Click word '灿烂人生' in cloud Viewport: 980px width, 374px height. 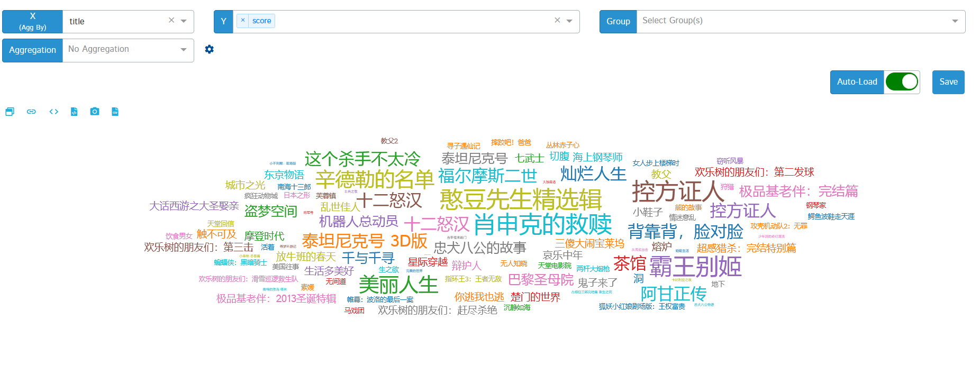pyautogui.click(x=593, y=174)
